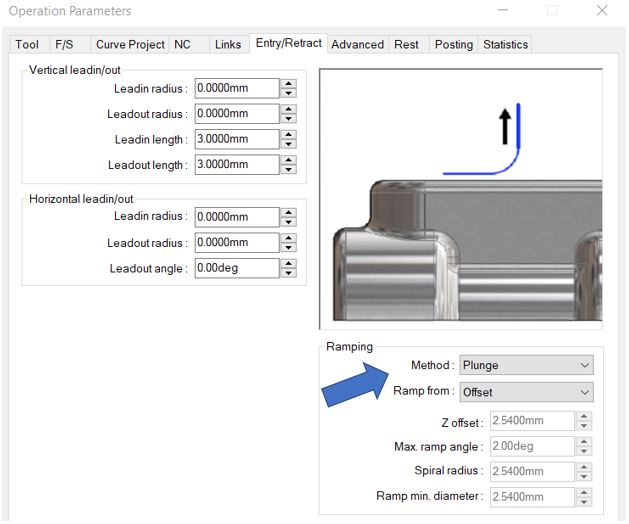Image resolution: width=629 pixels, height=524 pixels.
Task: Increase Leadout angle with up arrow
Action: point(288,263)
